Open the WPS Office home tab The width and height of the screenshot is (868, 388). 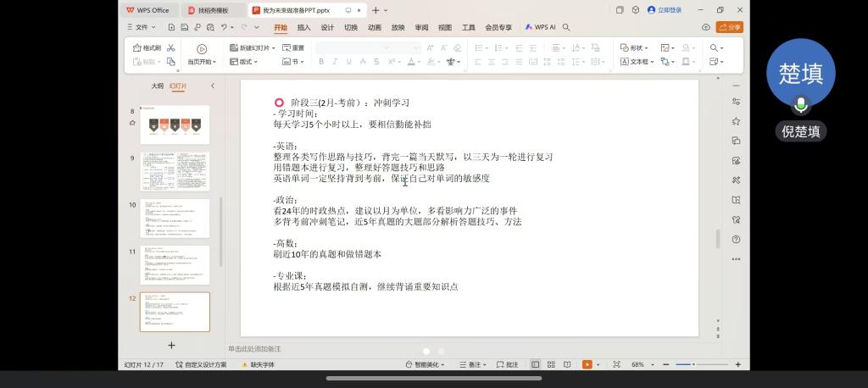pyautogui.click(x=147, y=10)
